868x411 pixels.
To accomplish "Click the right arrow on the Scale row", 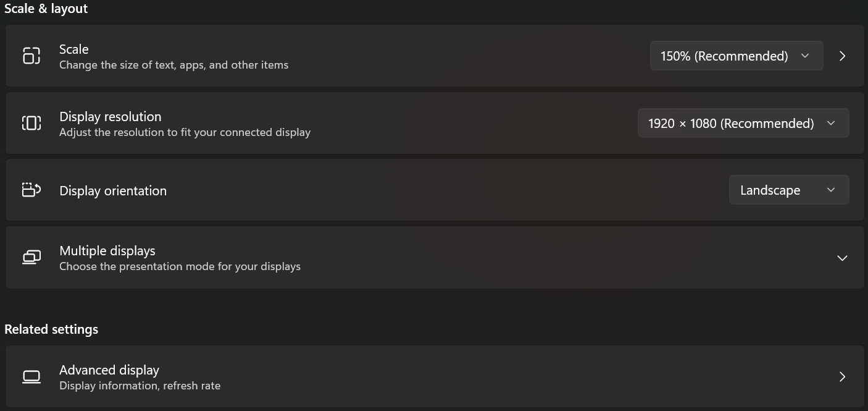I will (x=842, y=56).
